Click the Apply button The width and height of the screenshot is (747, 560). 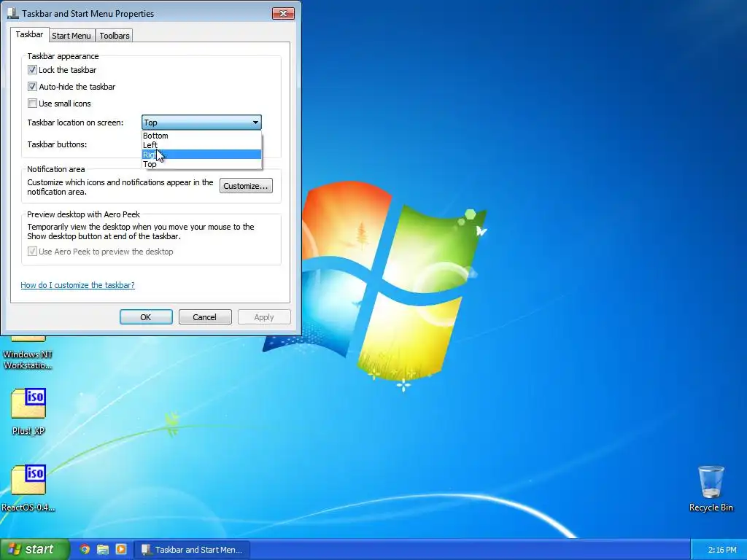pos(264,317)
